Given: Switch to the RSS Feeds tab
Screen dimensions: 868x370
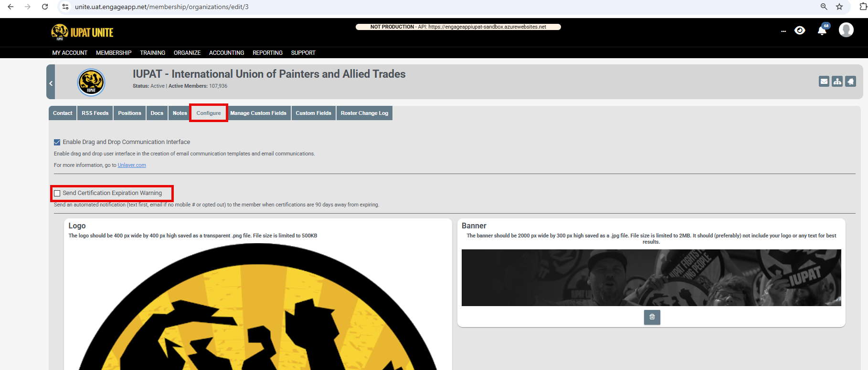Looking at the screenshot, I should (x=95, y=113).
